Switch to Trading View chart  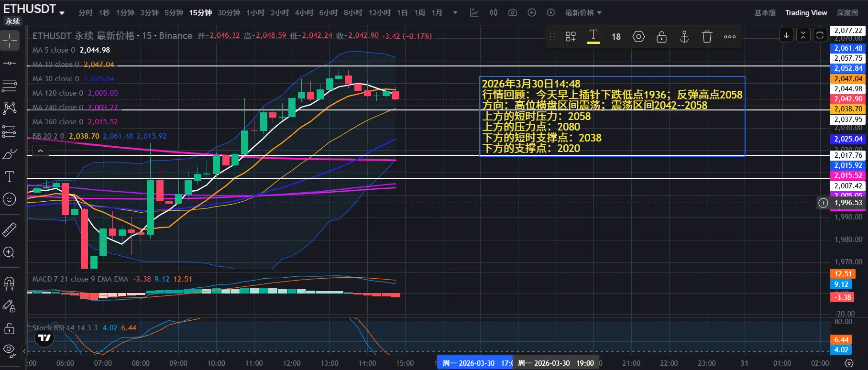click(806, 13)
